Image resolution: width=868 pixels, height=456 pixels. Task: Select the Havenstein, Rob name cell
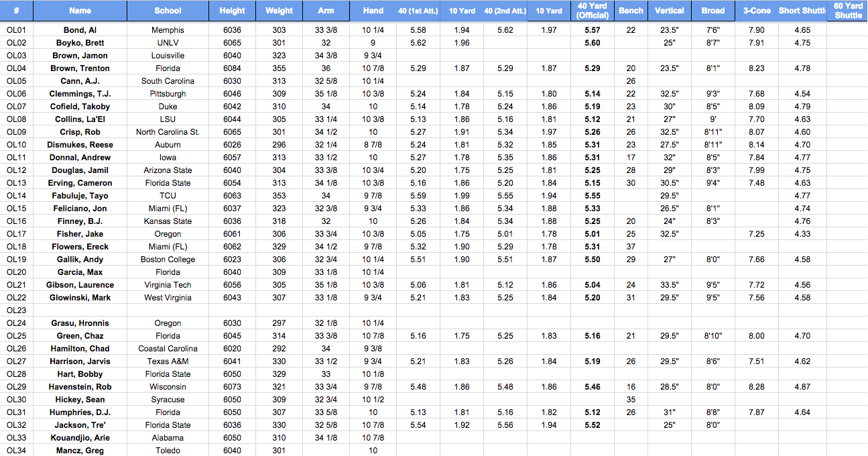pyautogui.click(x=80, y=387)
